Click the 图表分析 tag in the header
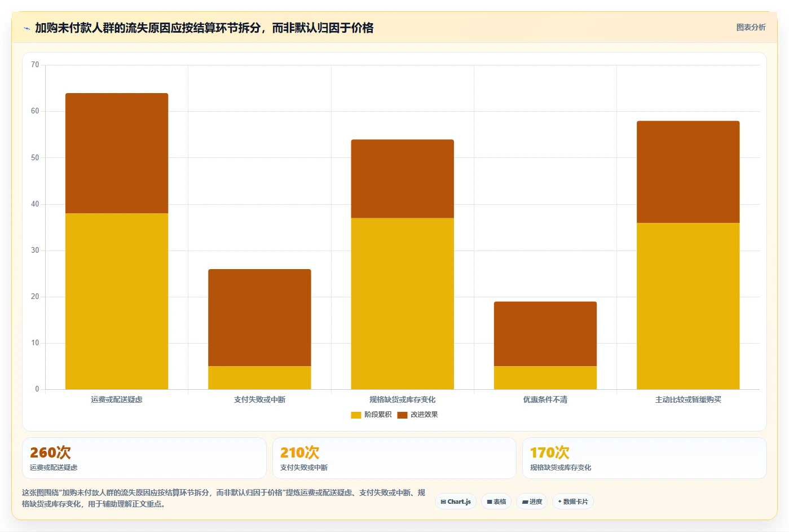The image size is (789, 532). point(751,27)
